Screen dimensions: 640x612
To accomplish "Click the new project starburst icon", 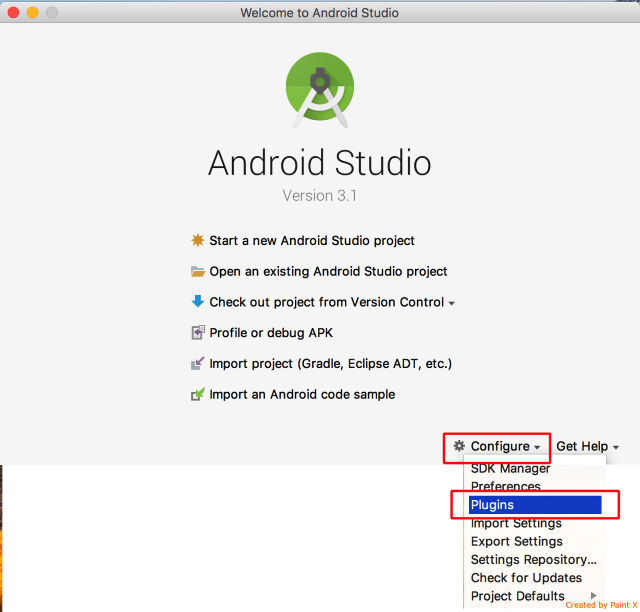I will (197, 241).
